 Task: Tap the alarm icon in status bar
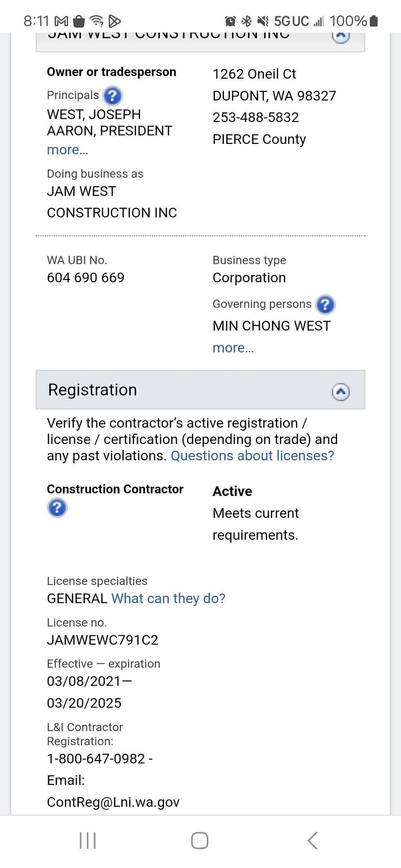230,21
